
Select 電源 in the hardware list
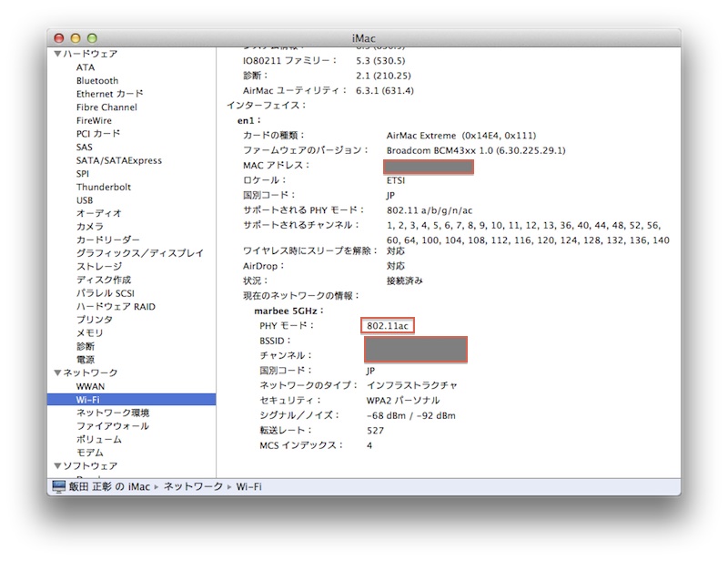pyautogui.click(x=85, y=360)
